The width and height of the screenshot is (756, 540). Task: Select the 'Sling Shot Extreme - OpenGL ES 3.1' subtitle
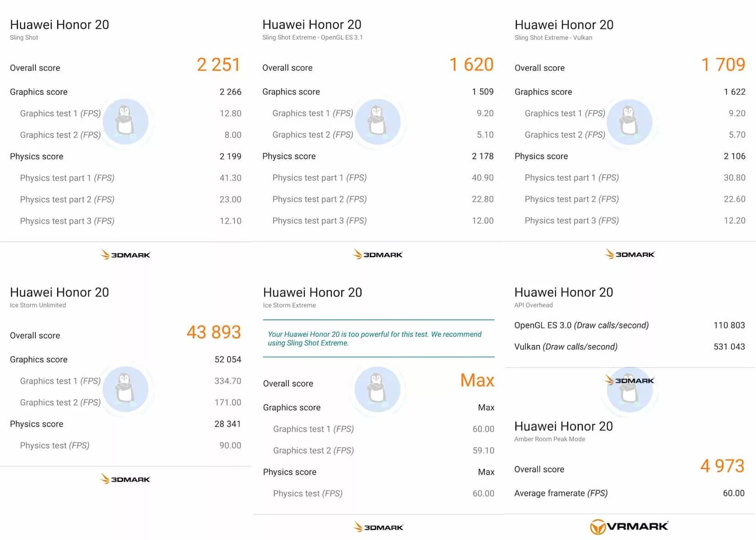coord(312,38)
